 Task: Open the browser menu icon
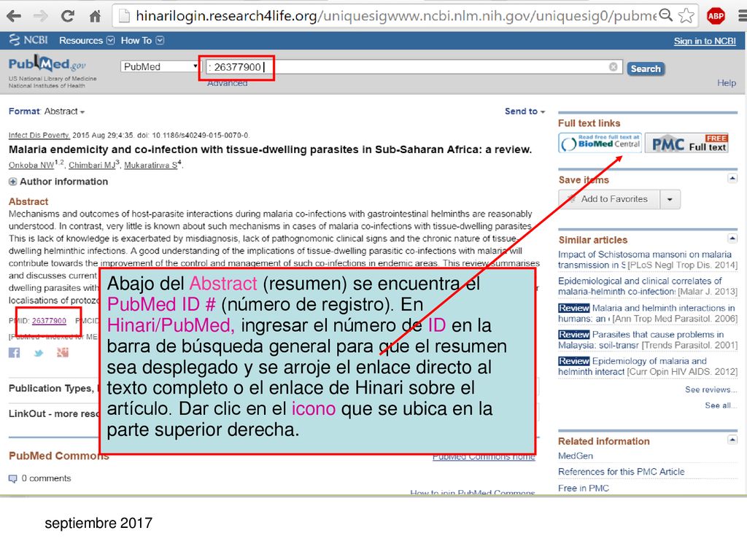742,16
